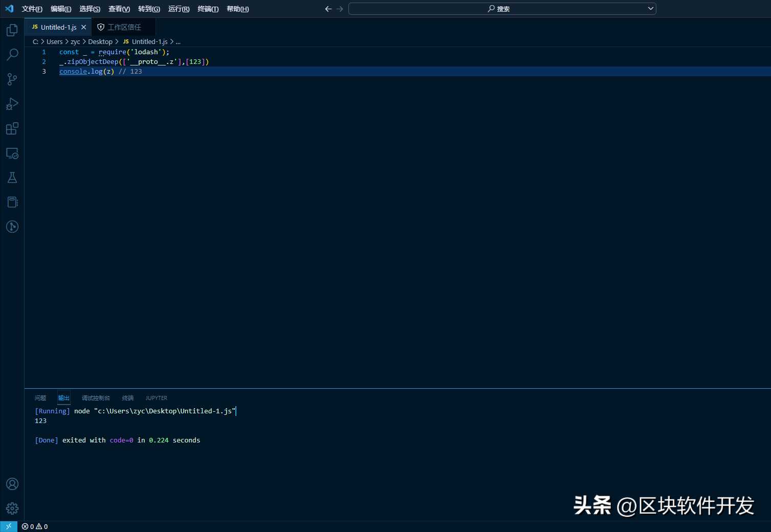Viewport: 771px width, 532px height.
Task: Open the Manage settings gear
Action: coord(12,508)
